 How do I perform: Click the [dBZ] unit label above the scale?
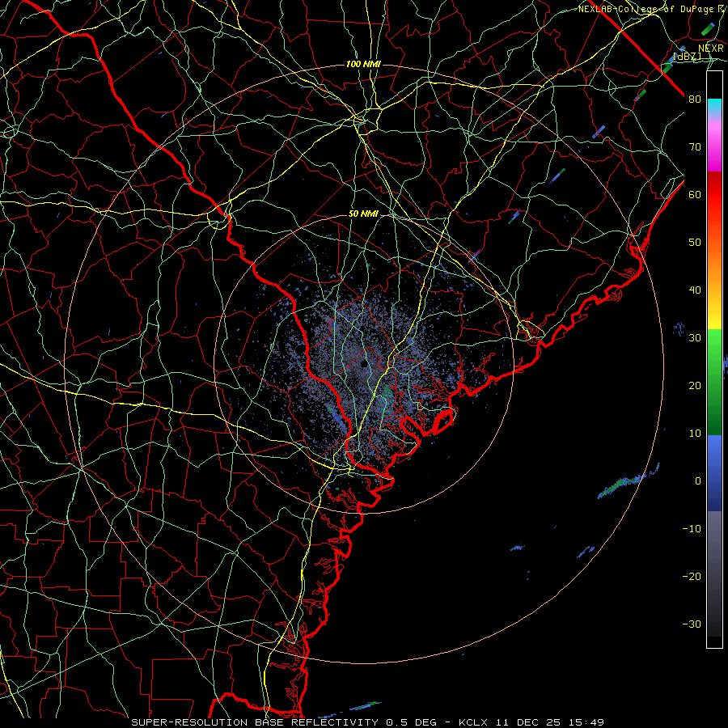[x=687, y=57]
